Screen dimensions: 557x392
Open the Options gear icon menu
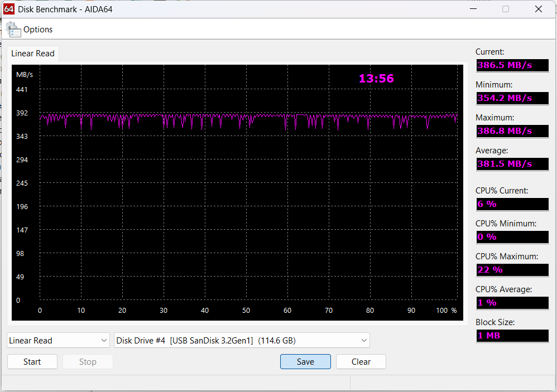[x=13, y=30]
